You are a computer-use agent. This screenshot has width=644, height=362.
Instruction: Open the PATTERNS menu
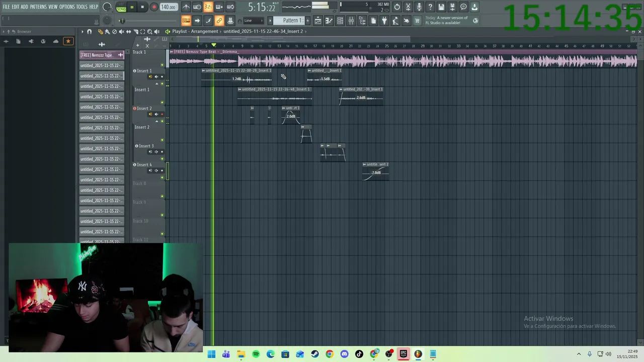[38, 7]
